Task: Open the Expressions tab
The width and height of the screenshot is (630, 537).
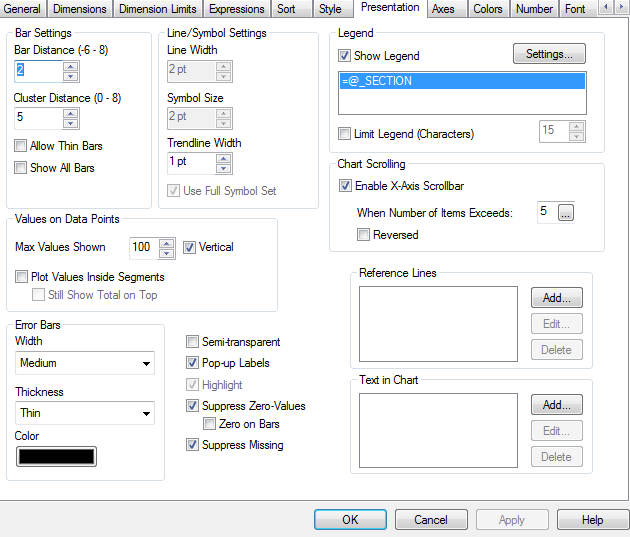Action: [x=237, y=9]
